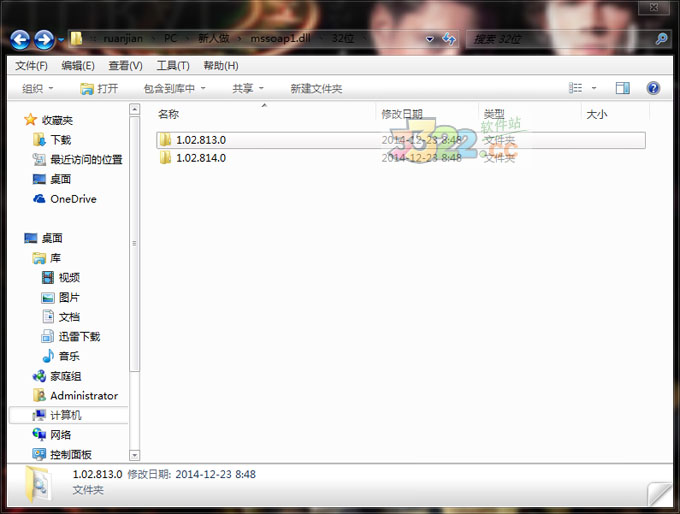
Task: Toggle the preview pane icon
Action: click(623, 88)
